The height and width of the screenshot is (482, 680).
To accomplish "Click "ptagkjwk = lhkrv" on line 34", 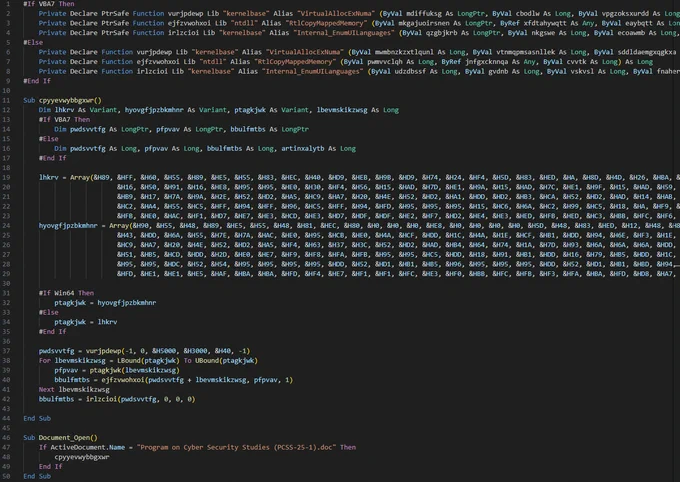I will tap(86, 322).
